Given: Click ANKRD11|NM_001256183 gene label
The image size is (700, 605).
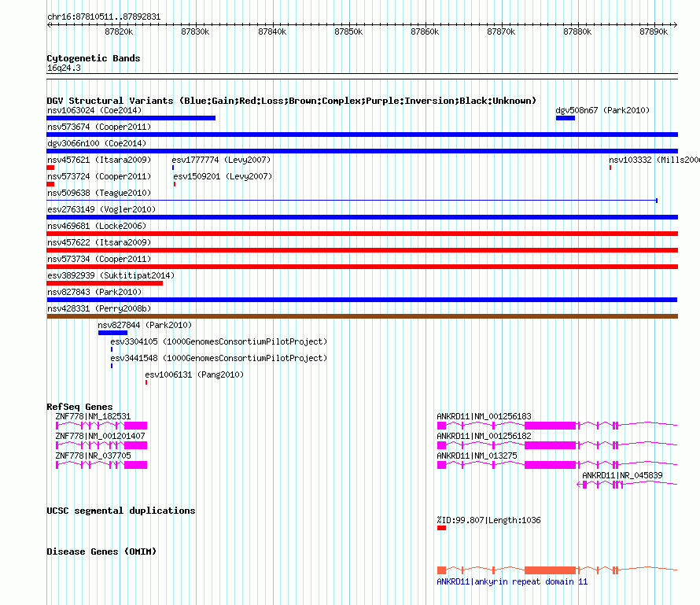Looking at the screenshot, I should [484, 416].
